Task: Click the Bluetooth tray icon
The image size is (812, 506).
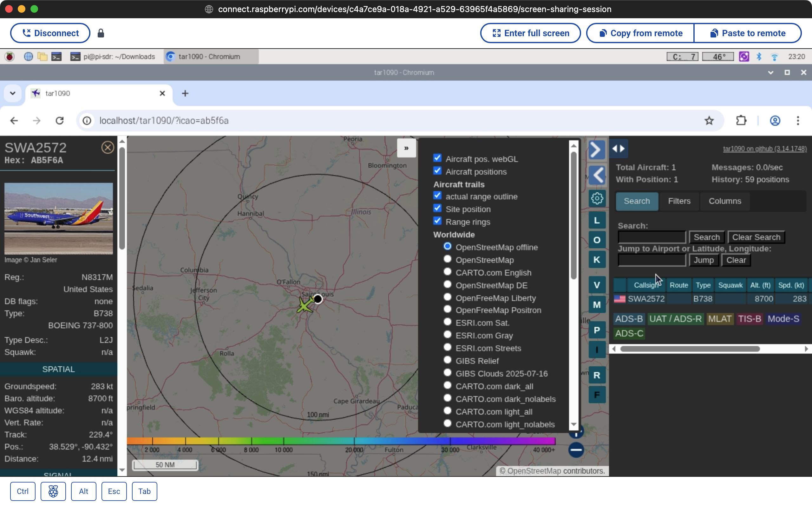Action: click(x=759, y=57)
